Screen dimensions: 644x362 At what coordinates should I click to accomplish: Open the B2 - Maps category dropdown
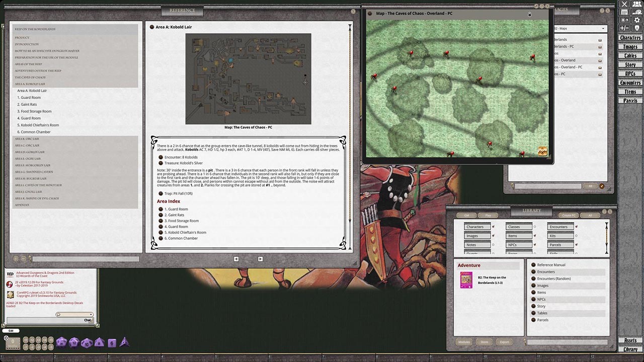pyautogui.click(x=603, y=29)
